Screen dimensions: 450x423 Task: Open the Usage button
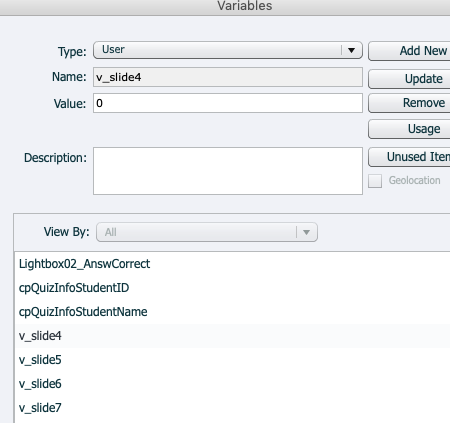pos(409,129)
